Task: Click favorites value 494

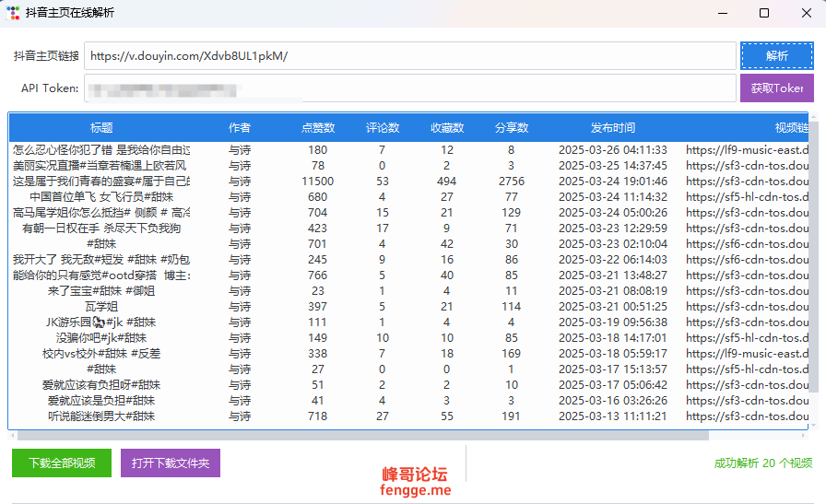Action: click(x=447, y=182)
